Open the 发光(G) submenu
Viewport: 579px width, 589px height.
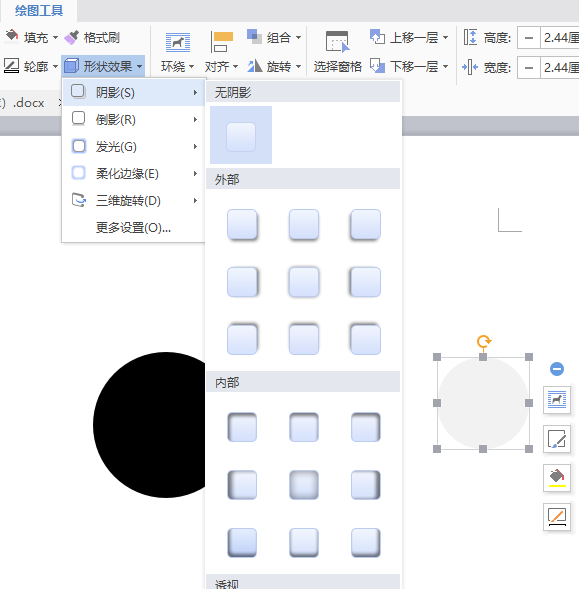134,146
